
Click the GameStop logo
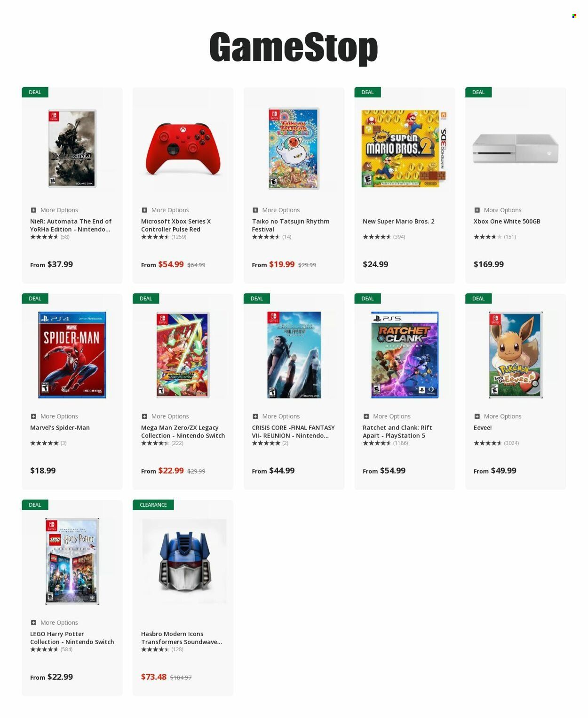click(x=294, y=48)
